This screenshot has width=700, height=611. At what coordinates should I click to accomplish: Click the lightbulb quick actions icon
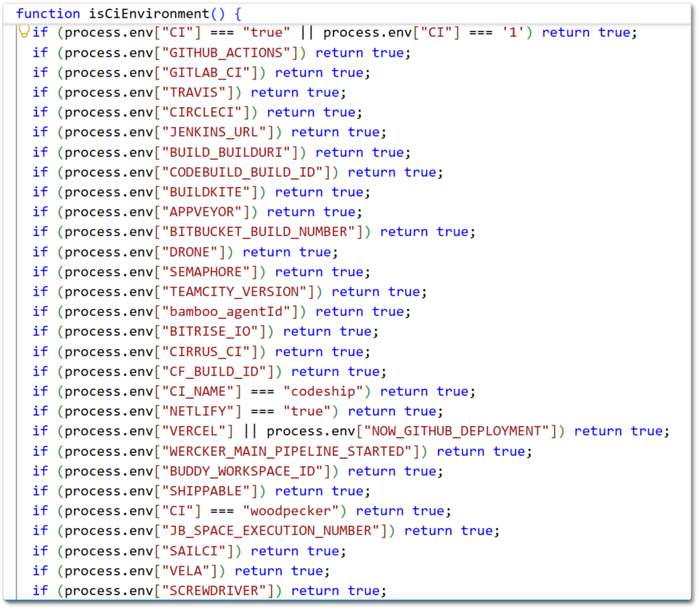24,31
